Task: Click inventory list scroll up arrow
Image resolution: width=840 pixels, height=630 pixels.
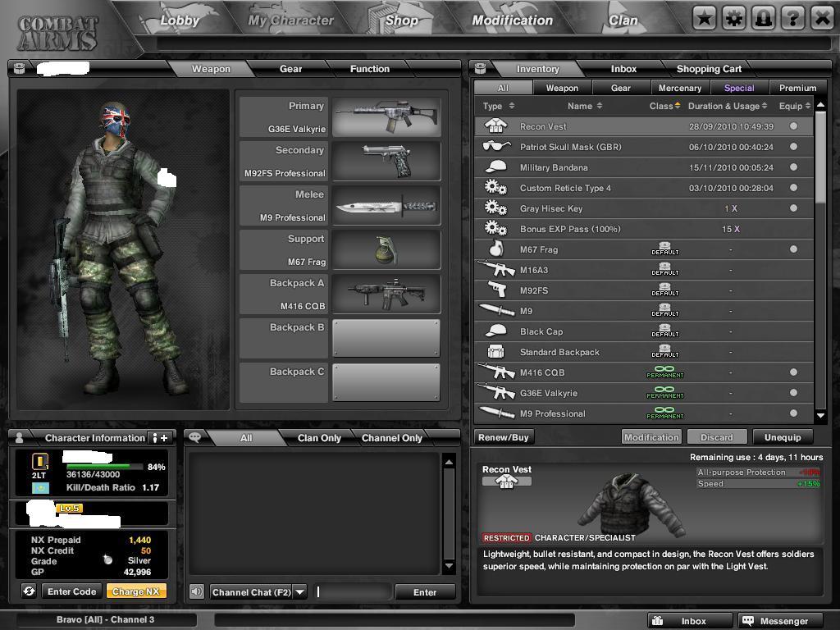Action: point(820,105)
